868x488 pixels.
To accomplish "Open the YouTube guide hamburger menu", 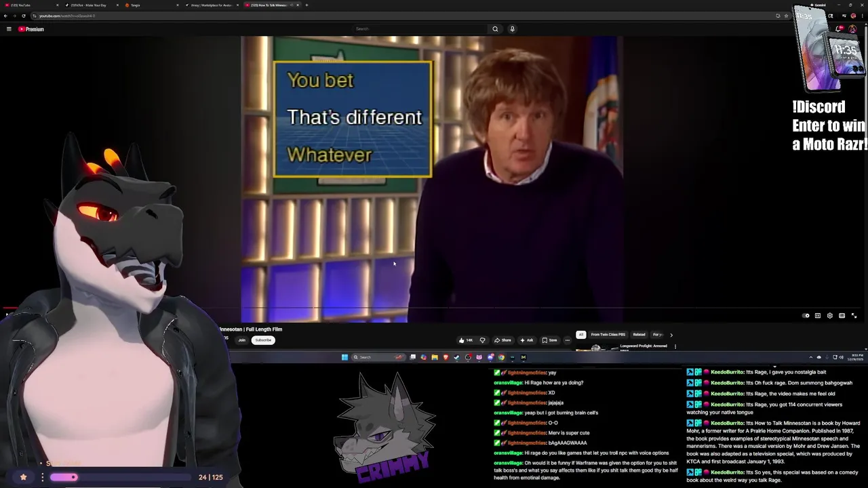I will click(x=9, y=29).
